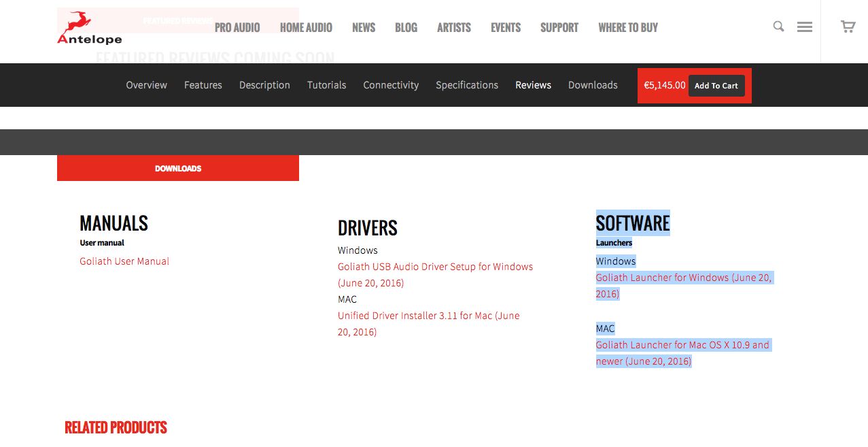Viewport: 868px width, 447px height.
Task: Click the €5,145.00 price text
Action: click(665, 86)
